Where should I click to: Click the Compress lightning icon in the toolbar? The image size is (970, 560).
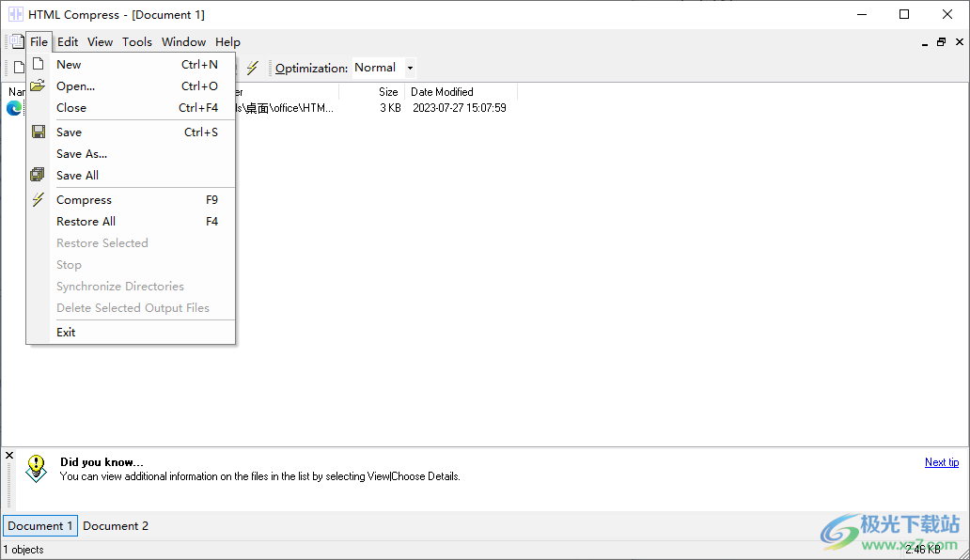click(253, 68)
